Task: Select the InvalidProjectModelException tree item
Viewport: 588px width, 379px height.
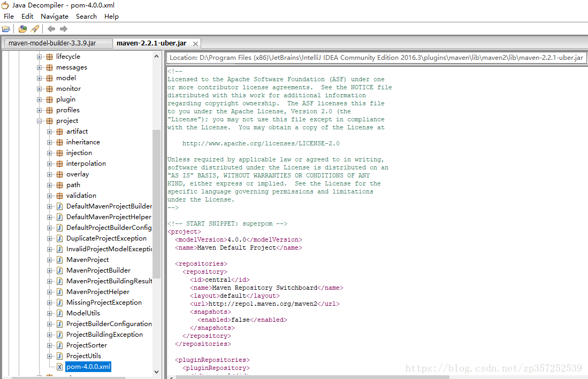Action: click(x=109, y=249)
